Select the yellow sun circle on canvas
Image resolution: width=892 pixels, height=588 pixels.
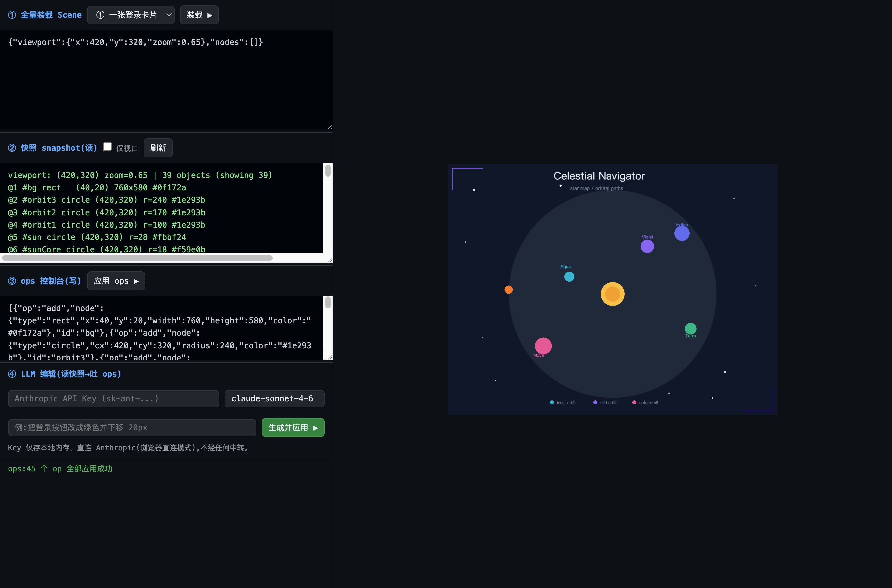click(612, 294)
